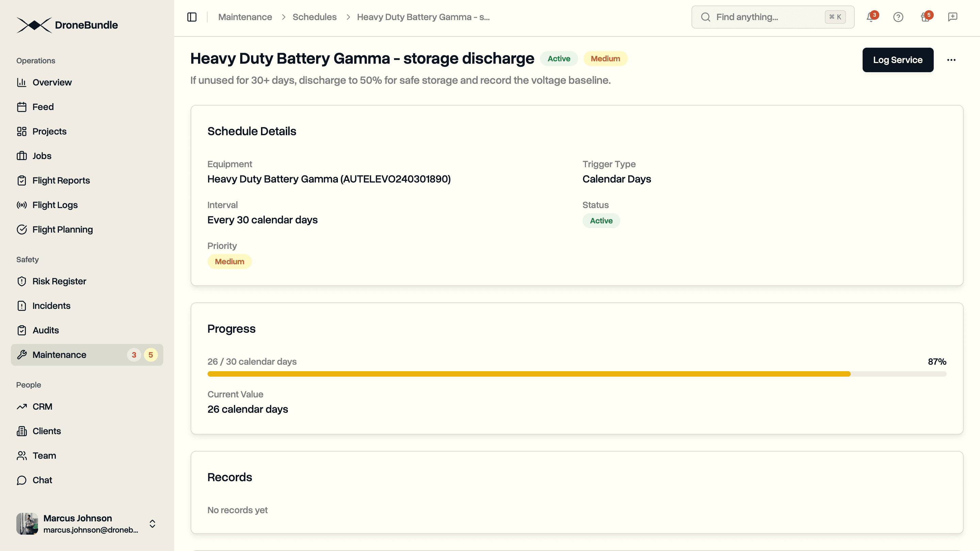This screenshot has height=551, width=980.
Task: Click the '26 / 30 calendar days' label
Action: pyautogui.click(x=252, y=362)
